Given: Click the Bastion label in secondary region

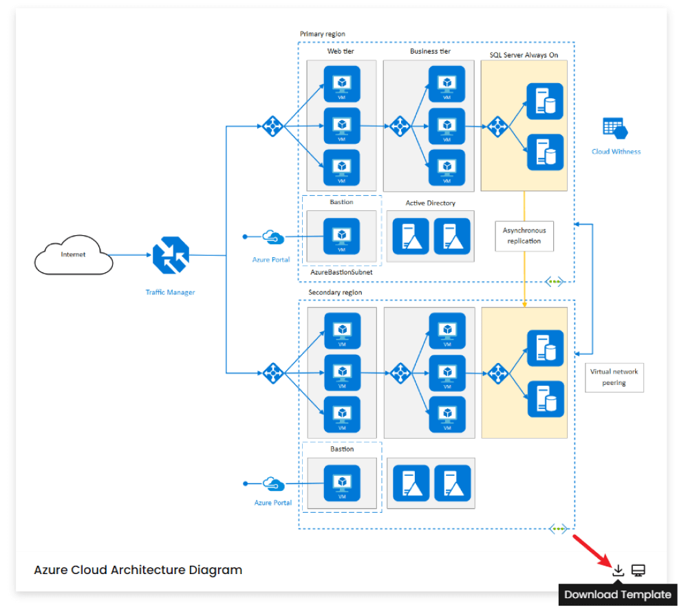Looking at the screenshot, I should coord(342,450).
